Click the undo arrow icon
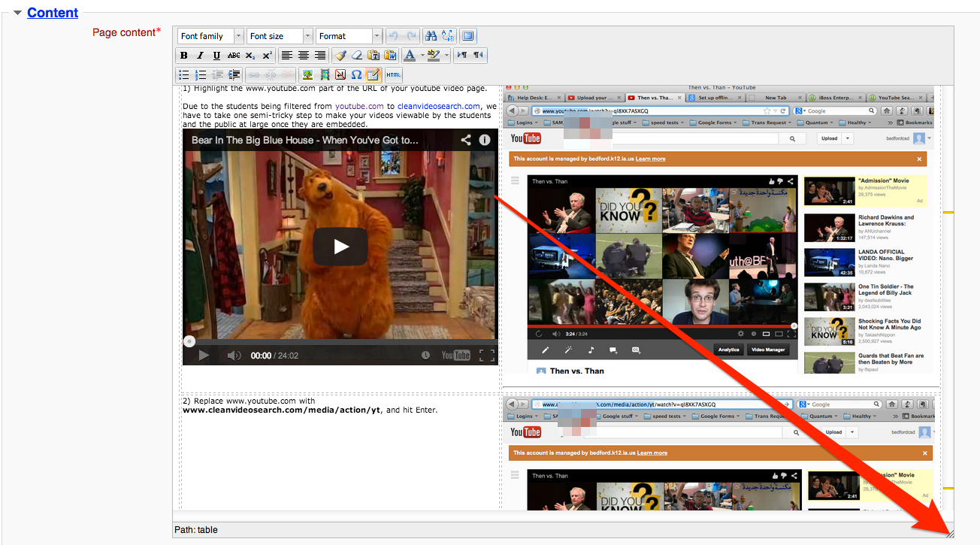This screenshot has height=545, width=980. tap(393, 36)
